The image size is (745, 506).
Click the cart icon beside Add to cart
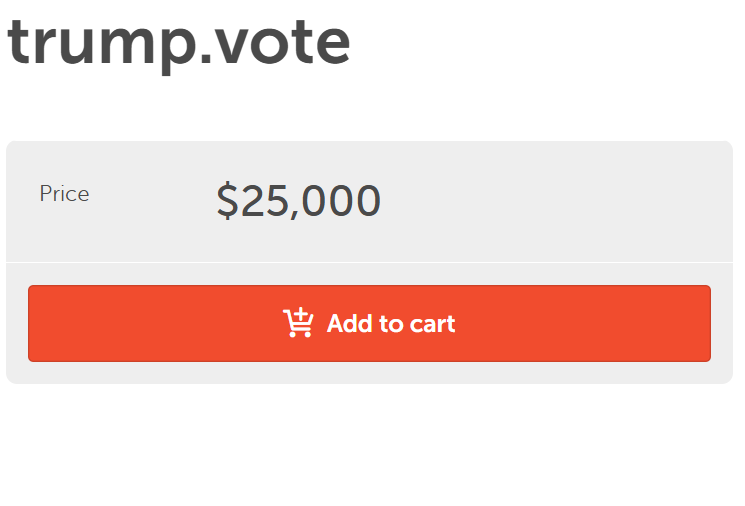298,323
